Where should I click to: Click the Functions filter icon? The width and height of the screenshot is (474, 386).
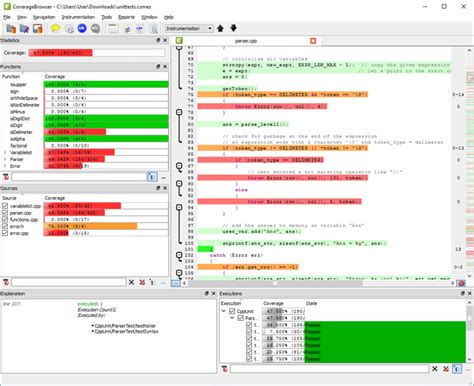[x=6, y=177]
